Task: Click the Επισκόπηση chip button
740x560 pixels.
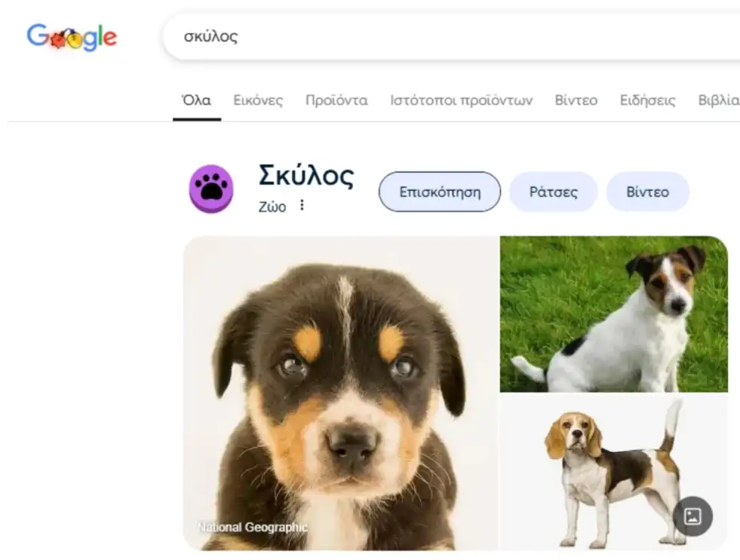Action: coord(439,192)
